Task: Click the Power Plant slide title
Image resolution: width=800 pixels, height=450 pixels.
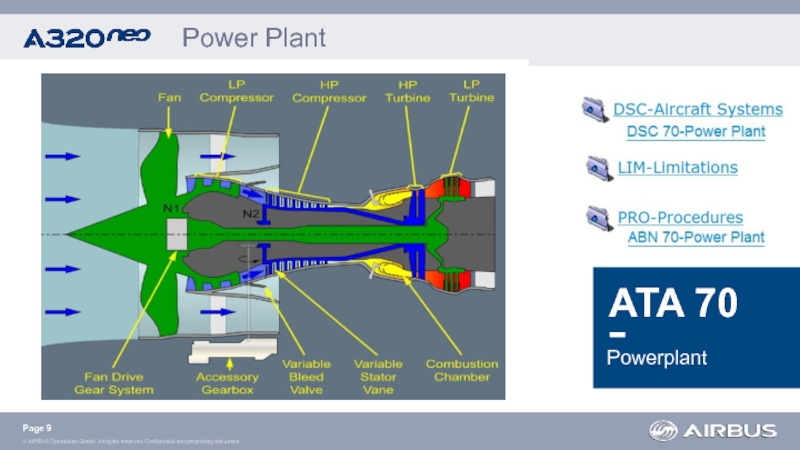Action: point(253,39)
